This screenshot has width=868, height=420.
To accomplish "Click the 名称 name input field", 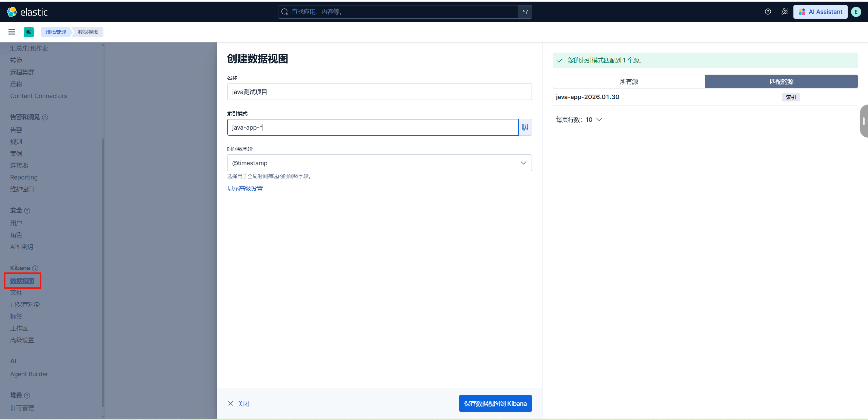I will pos(379,92).
